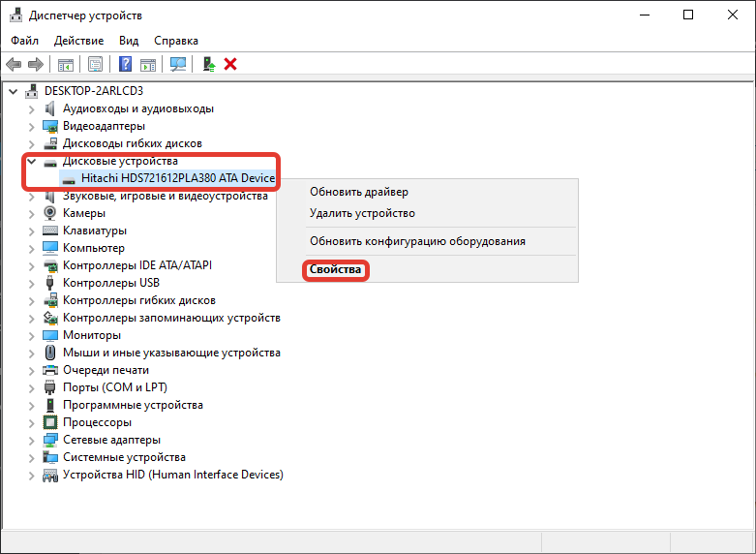756x554 pixels.
Task: Click the Back arrow toolbar icon
Action: click(x=14, y=64)
